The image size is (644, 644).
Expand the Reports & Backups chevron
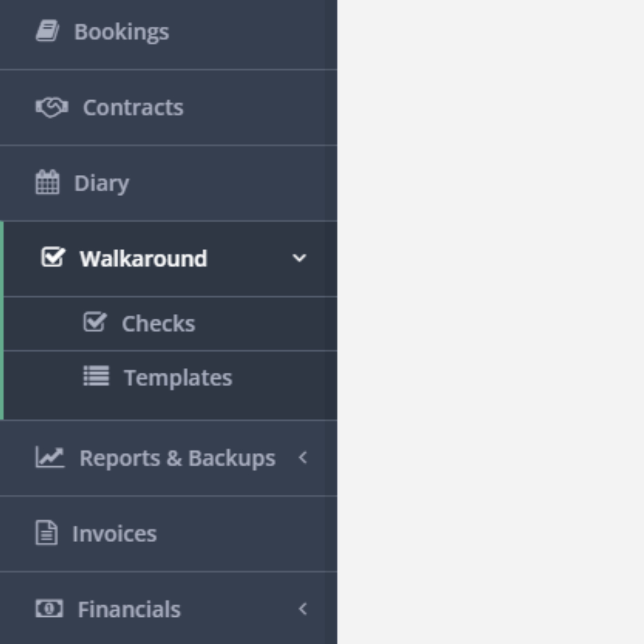point(303,458)
